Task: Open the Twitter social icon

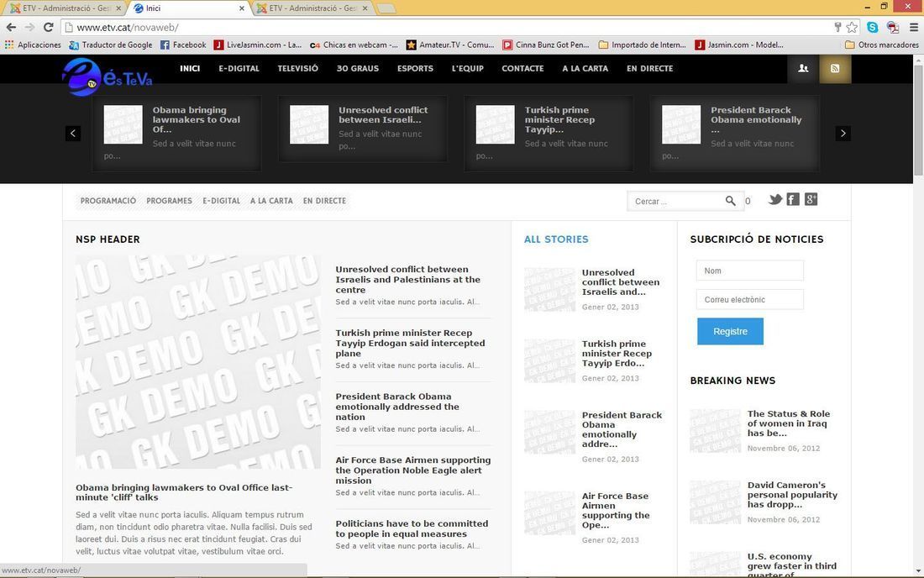Action: tap(775, 199)
